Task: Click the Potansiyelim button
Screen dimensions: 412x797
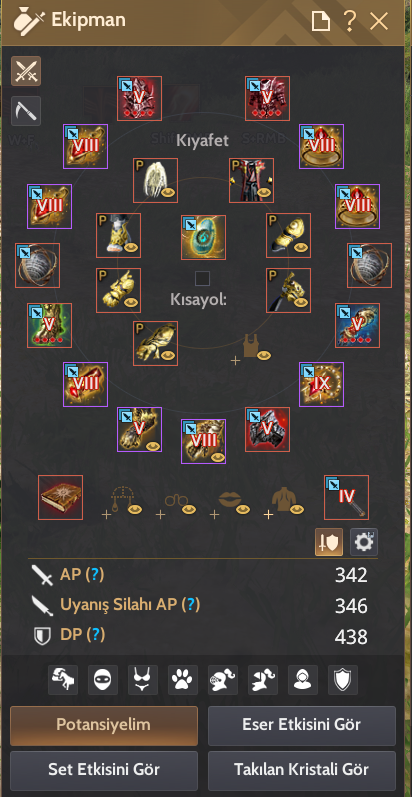Action: (x=104, y=725)
